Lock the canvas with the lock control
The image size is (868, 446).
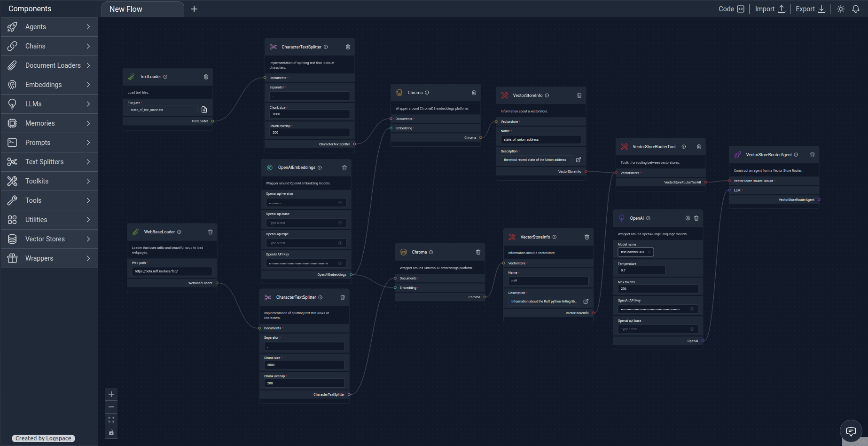[x=111, y=432]
